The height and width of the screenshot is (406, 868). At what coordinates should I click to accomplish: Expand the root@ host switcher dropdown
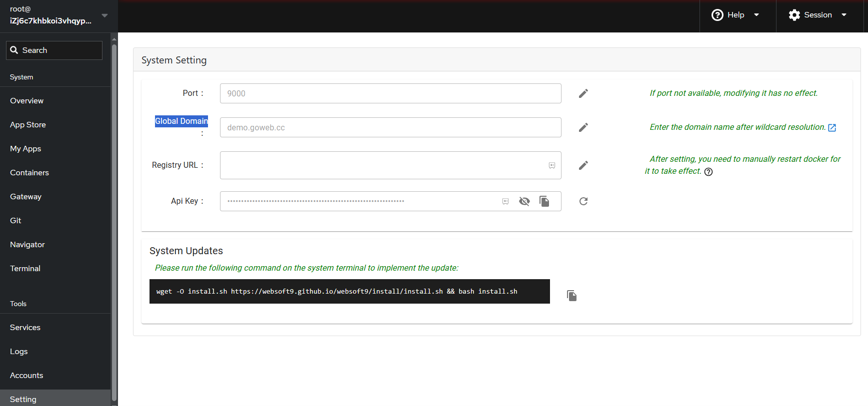104,15
